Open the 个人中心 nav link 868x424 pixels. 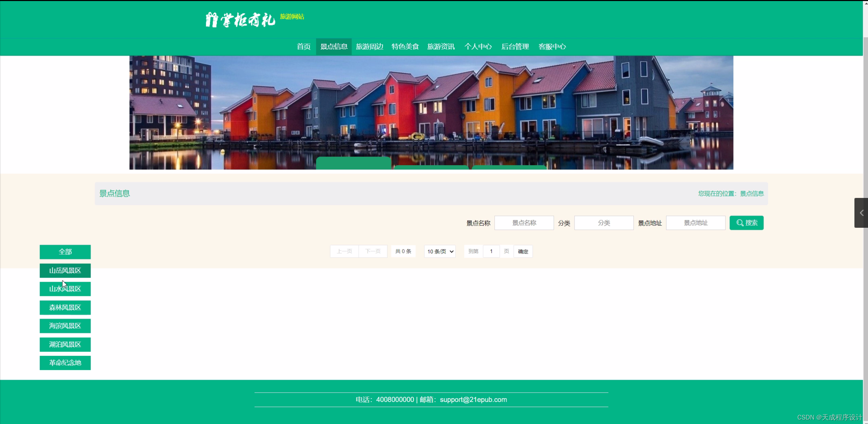point(478,47)
